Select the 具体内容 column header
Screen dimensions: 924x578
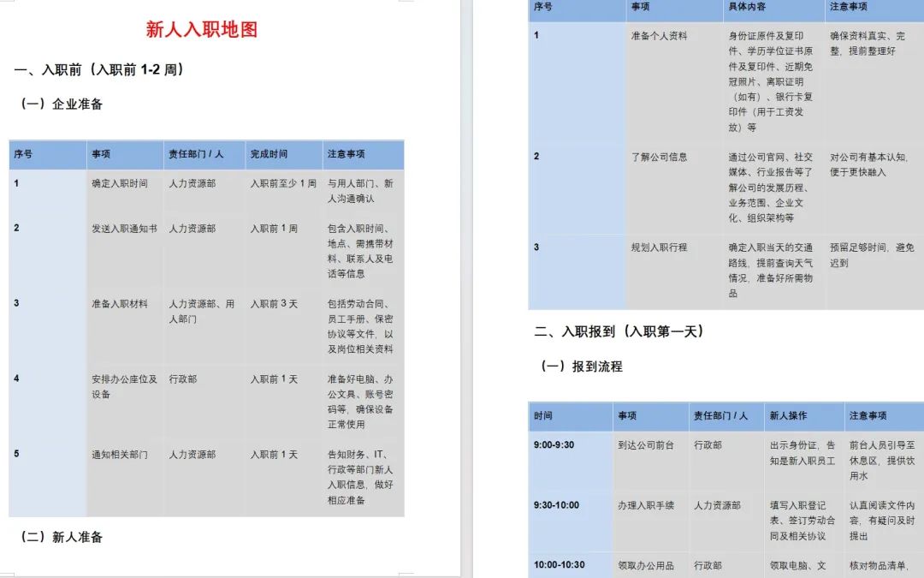point(747,7)
